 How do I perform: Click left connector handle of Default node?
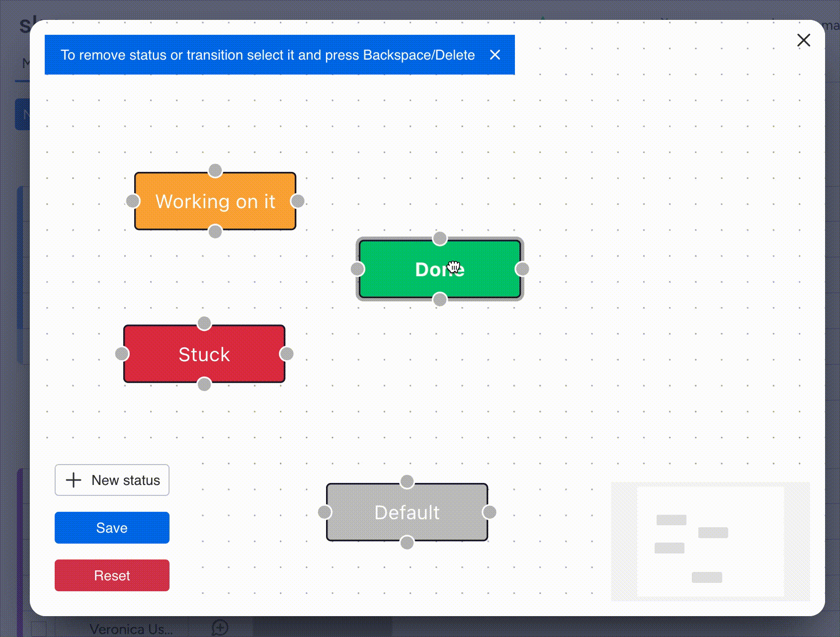325,512
